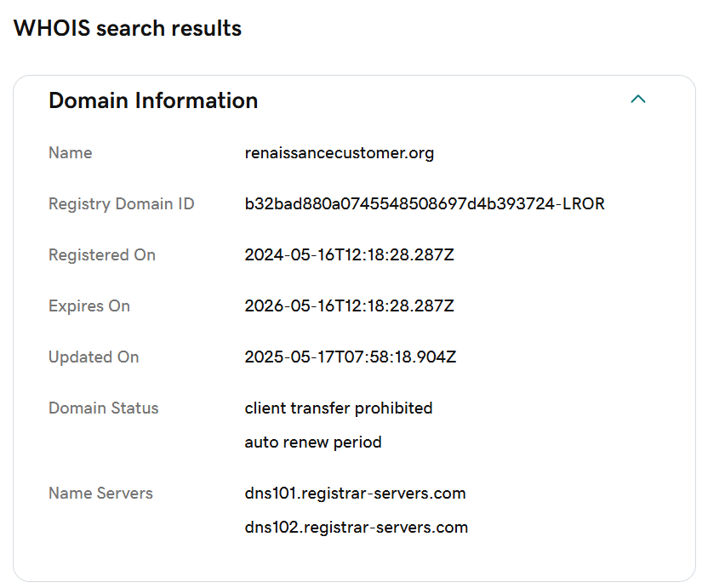Collapse the Domain Information section chevron
The image size is (708, 588).
coord(638,99)
